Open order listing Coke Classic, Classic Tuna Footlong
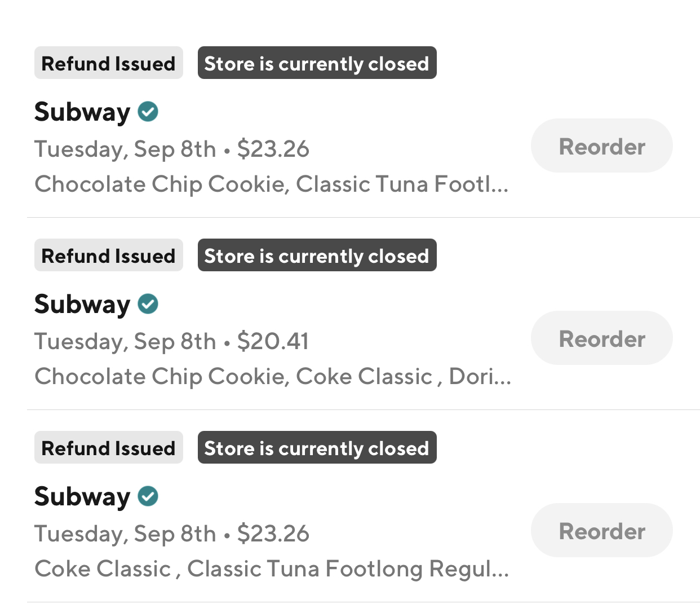The width and height of the screenshot is (700, 608). coord(272,569)
